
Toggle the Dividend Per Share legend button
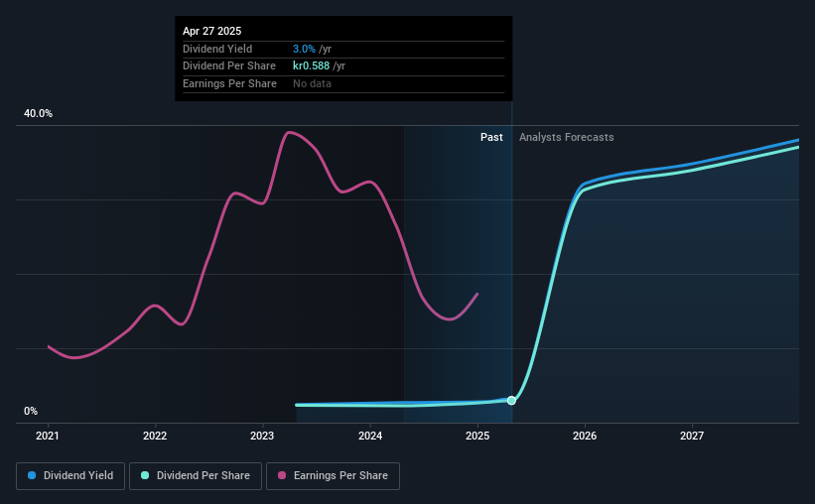pyautogui.click(x=196, y=476)
